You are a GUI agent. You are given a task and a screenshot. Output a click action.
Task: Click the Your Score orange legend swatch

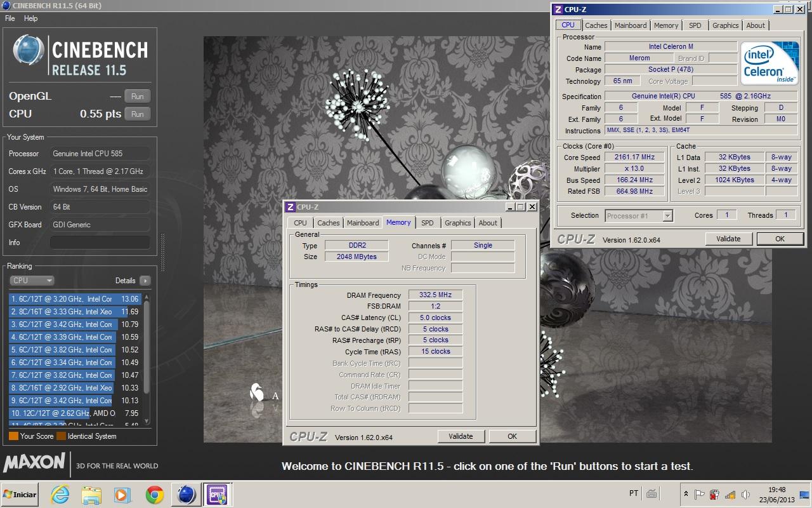tap(13, 436)
